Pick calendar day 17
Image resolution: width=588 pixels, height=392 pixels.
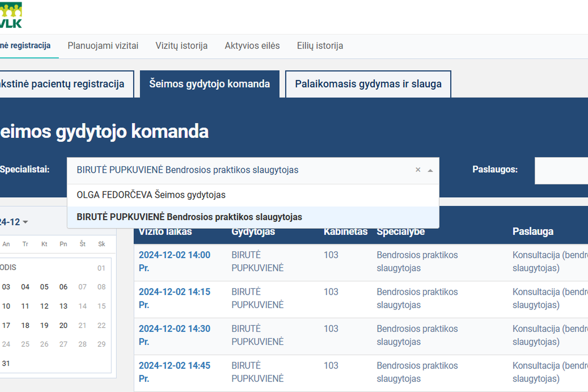pyautogui.click(x=6, y=325)
